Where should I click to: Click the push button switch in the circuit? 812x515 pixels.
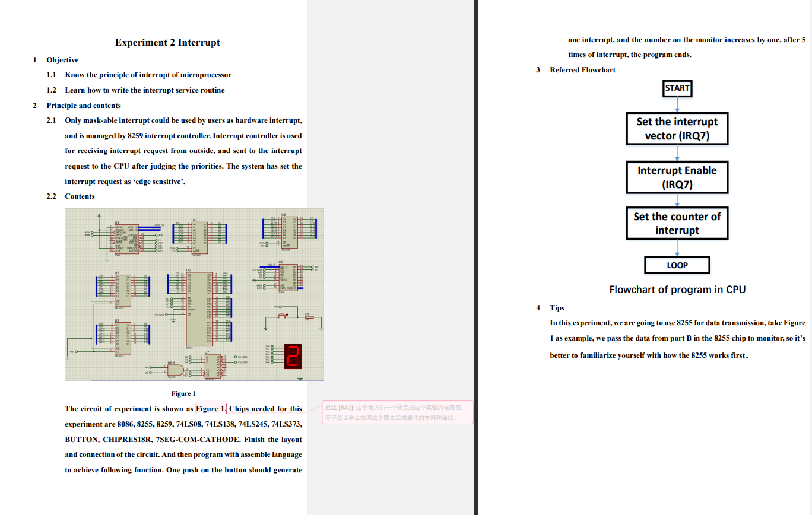click(281, 316)
